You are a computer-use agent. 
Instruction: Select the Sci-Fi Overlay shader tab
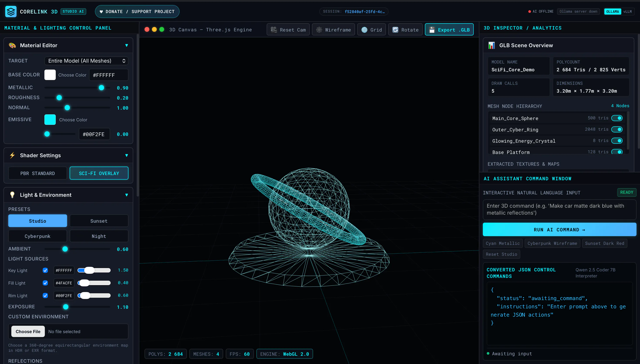click(99, 173)
